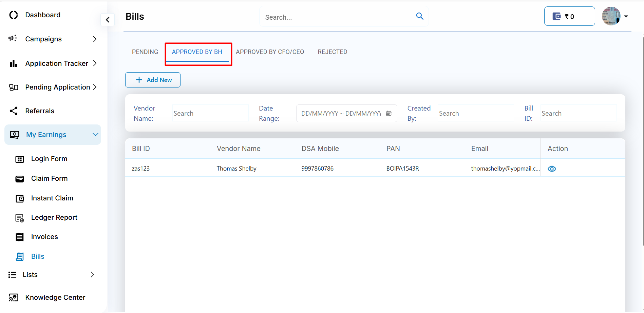644x313 pixels.
Task: Collapse the sidebar with the arrow button
Action: [x=108, y=20]
